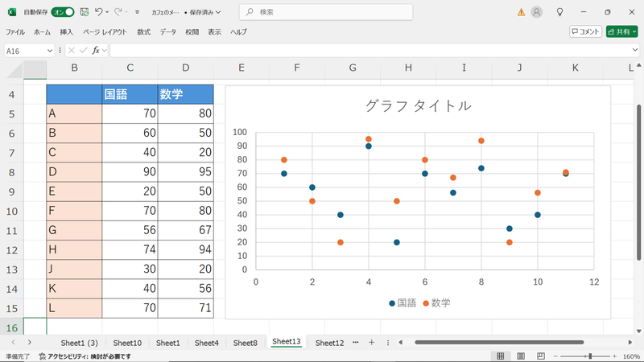Click the horizontal scrollbar right arrow
Image resolution: width=644 pixels, height=362 pixels.
coord(630,343)
